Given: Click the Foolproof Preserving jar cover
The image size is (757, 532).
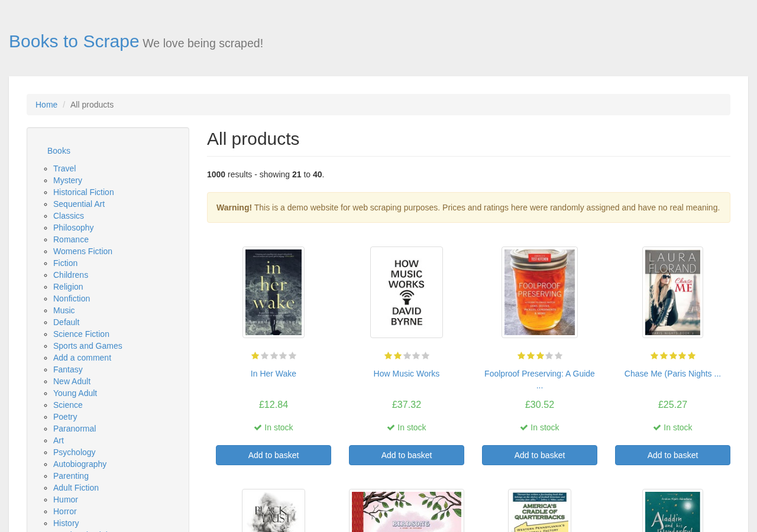Looking at the screenshot, I should (x=539, y=292).
